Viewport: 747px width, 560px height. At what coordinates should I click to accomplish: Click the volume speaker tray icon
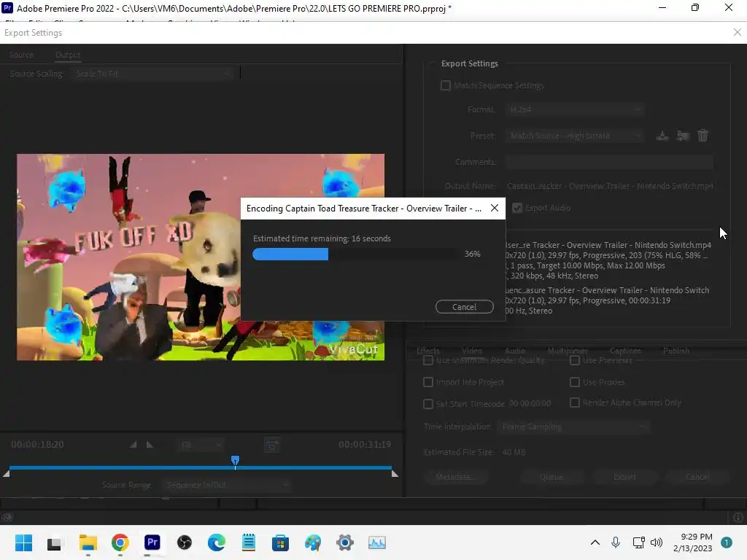(x=657, y=542)
